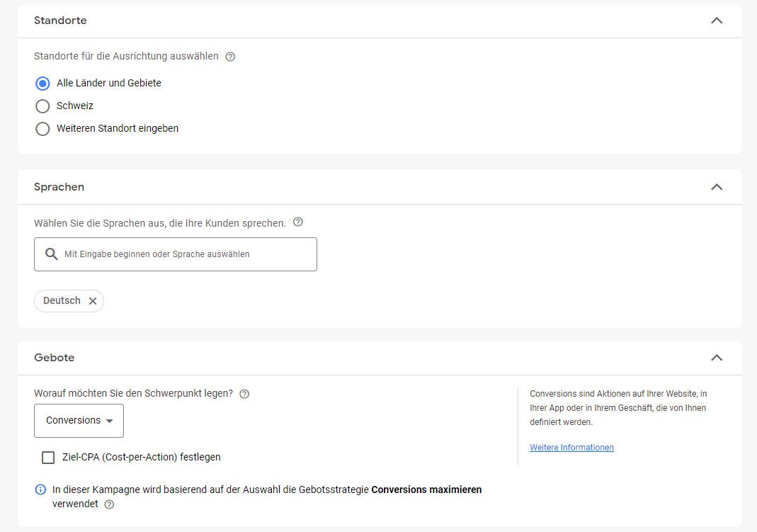Click magnifier icon in language search box
Image resolution: width=757 pixels, height=532 pixels.
click(x=51, y=254)
